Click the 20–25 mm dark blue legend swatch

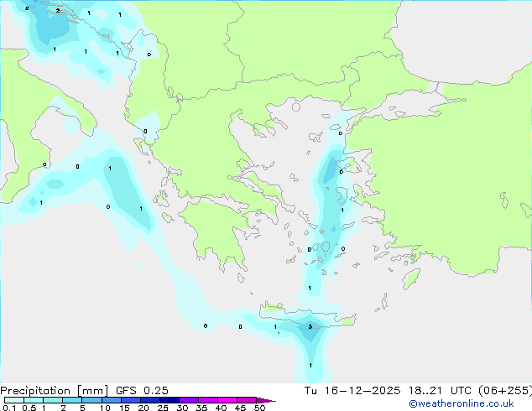(x=150, y=400)
